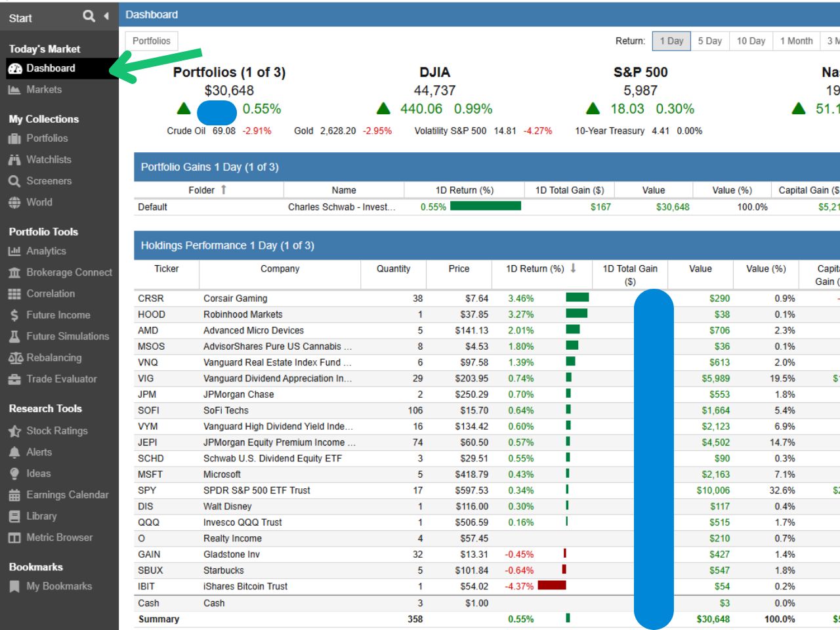Click the Library book icon
Image resolution: width=840 pixels, height=630 pixels.
15,516
